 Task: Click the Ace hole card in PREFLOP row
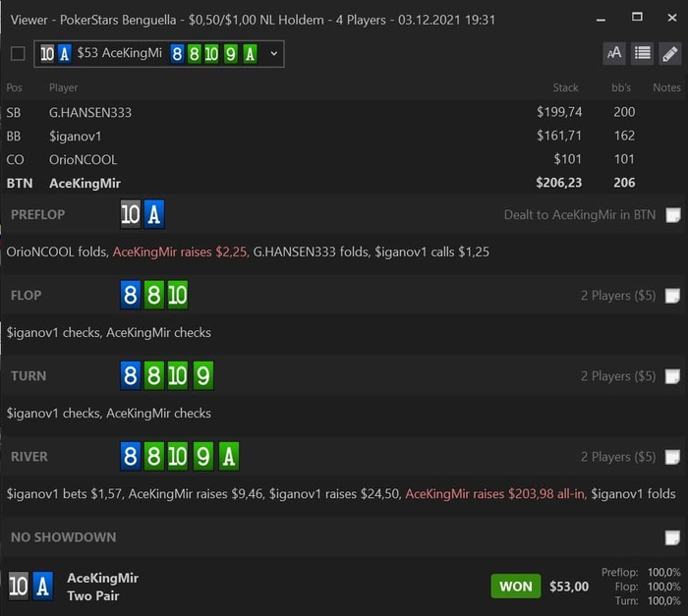tap(154, 214)
